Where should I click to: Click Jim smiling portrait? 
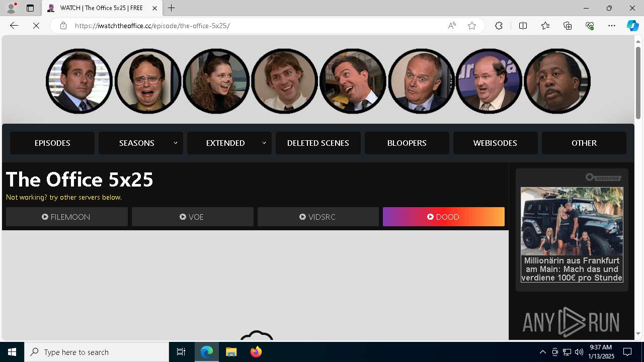[x=284, y=81]
